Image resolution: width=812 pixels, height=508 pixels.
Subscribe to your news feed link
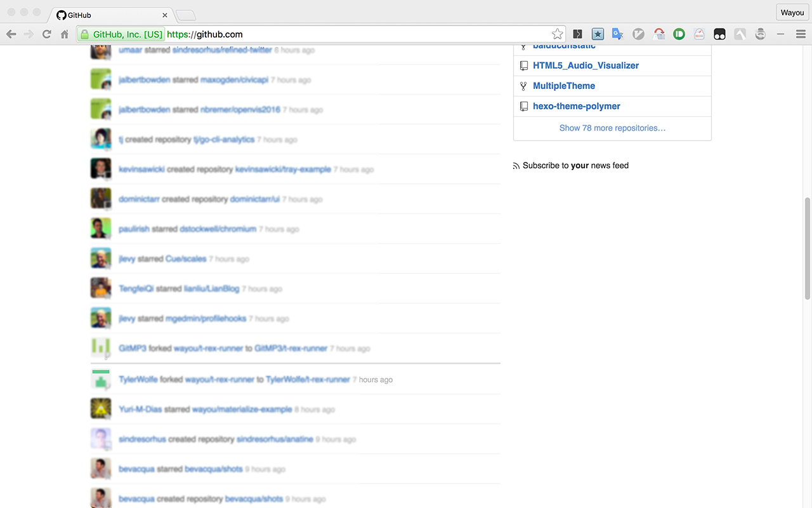(575, 165)
